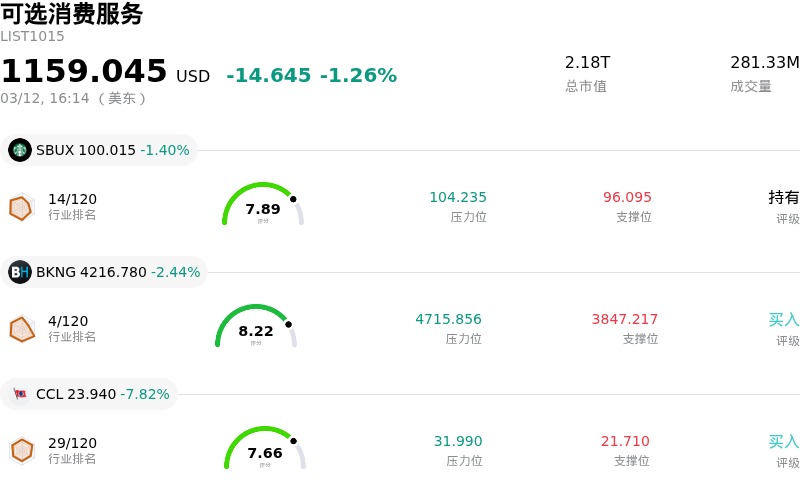Click the SBUX 持有 rating

(784, 197)
